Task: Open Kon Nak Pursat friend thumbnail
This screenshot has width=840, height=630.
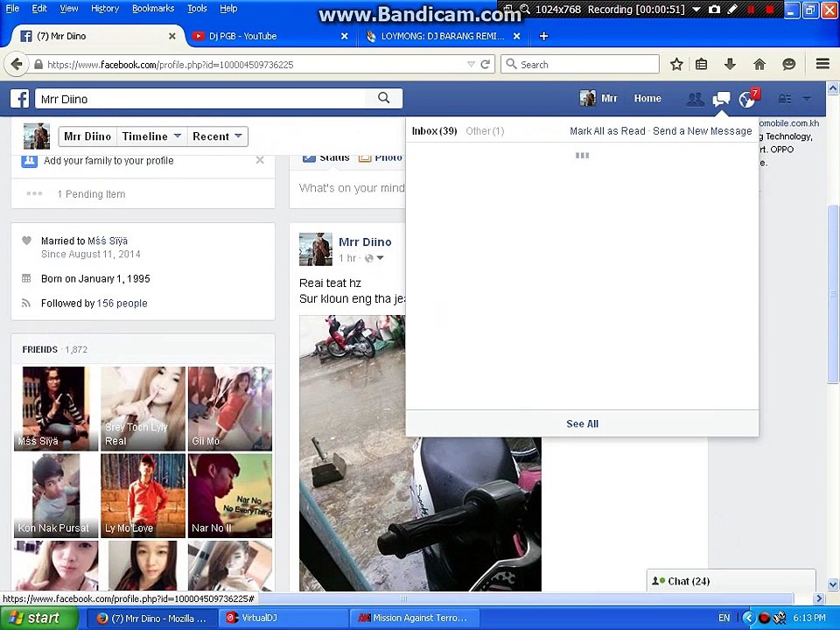Action: pyautogui.click(x=56, y=495)
